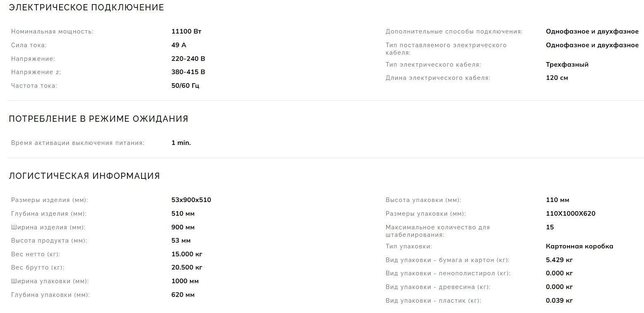This screenshot has height=313, width=644.
Task: Click the 220-240 В voltage value
Action: tap(188, 59)
